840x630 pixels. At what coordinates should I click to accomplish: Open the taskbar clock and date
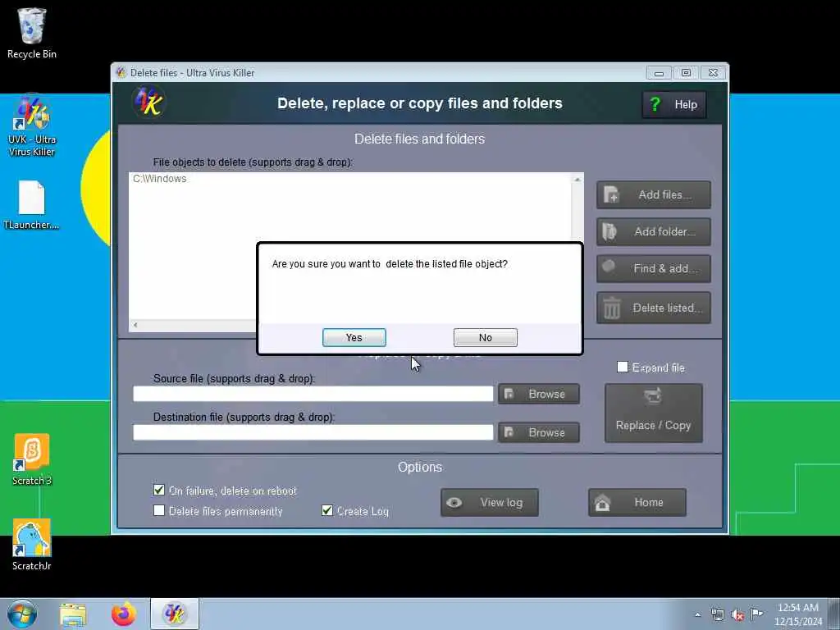click(798, 614)
